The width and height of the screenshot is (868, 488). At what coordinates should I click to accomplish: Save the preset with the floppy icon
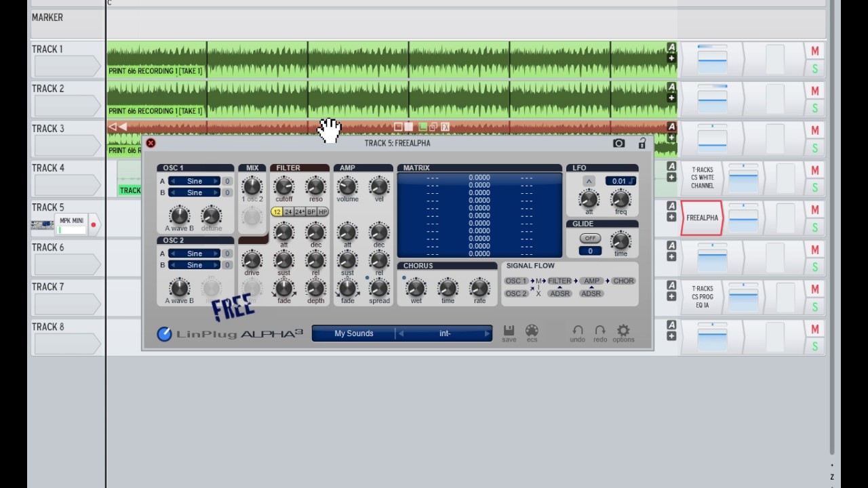(x=509, y=332)
